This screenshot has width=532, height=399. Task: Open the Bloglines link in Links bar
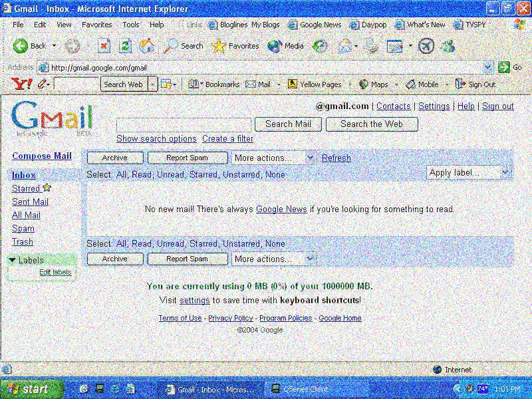(227, 25)
